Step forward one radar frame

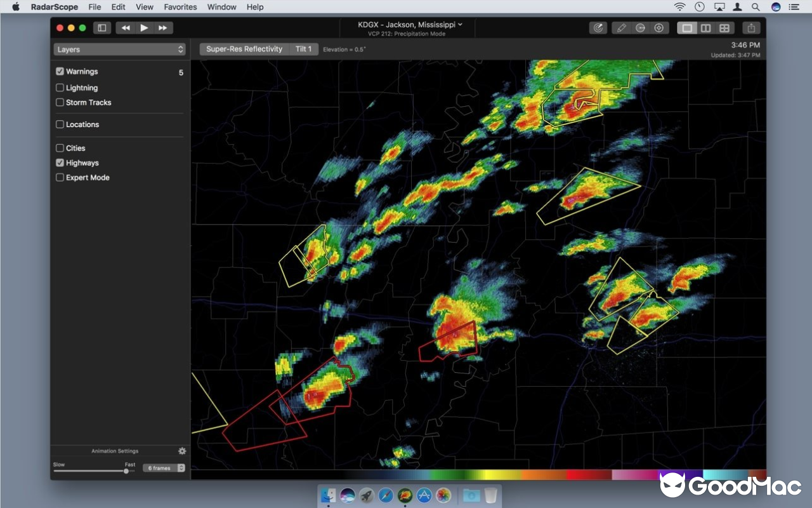coord(163,28)
